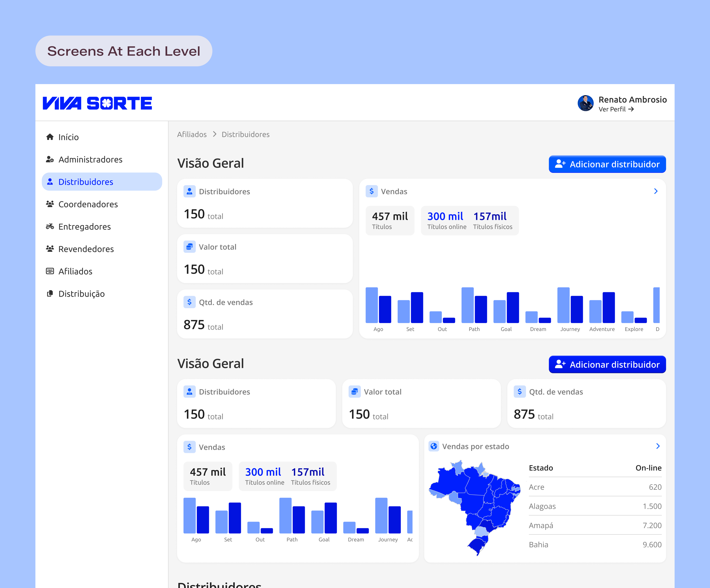Click the name Renato Ambrosio in header
This screenshot has width=710, height=588.
[633, 99]
